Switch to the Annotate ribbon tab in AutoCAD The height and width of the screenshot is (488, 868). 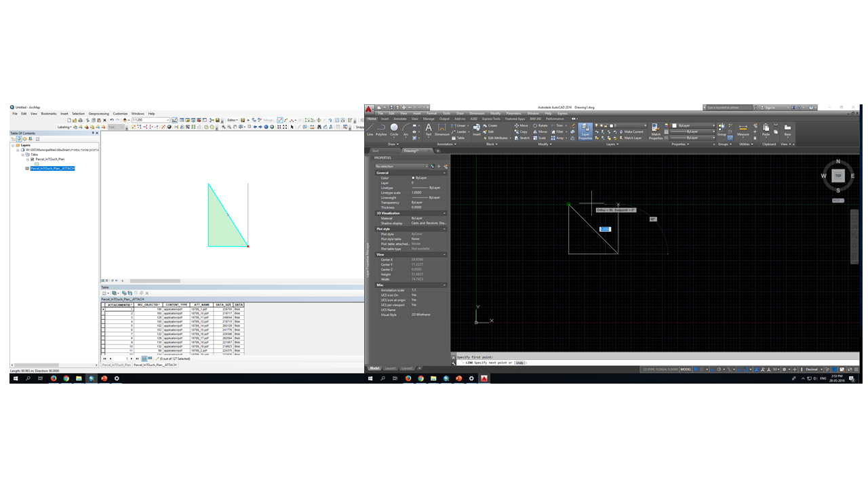point(400,119)
